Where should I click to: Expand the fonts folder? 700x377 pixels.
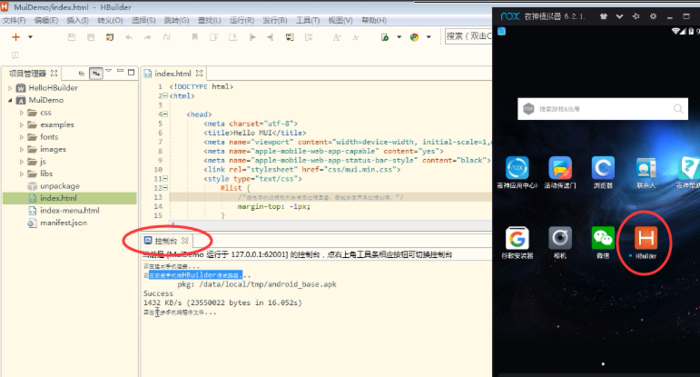click(21, 137)
